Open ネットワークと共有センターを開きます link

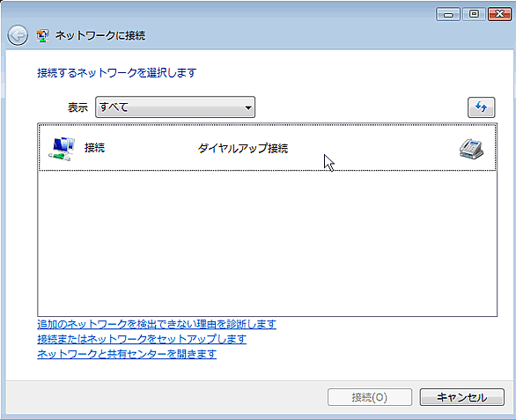[127, 354]
